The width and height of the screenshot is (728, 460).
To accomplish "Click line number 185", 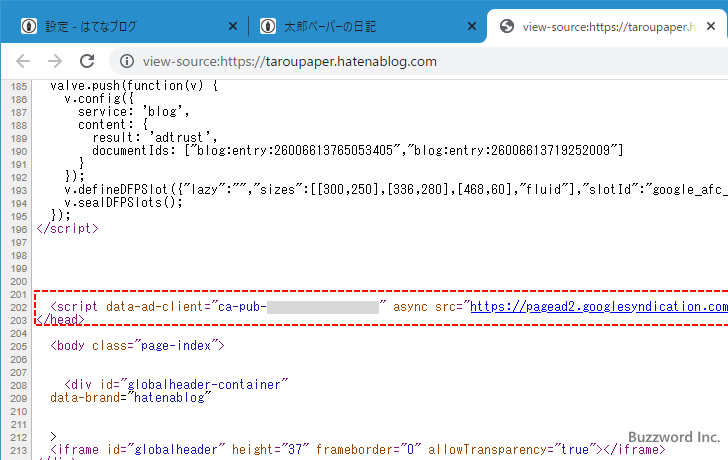I will 19,86.
